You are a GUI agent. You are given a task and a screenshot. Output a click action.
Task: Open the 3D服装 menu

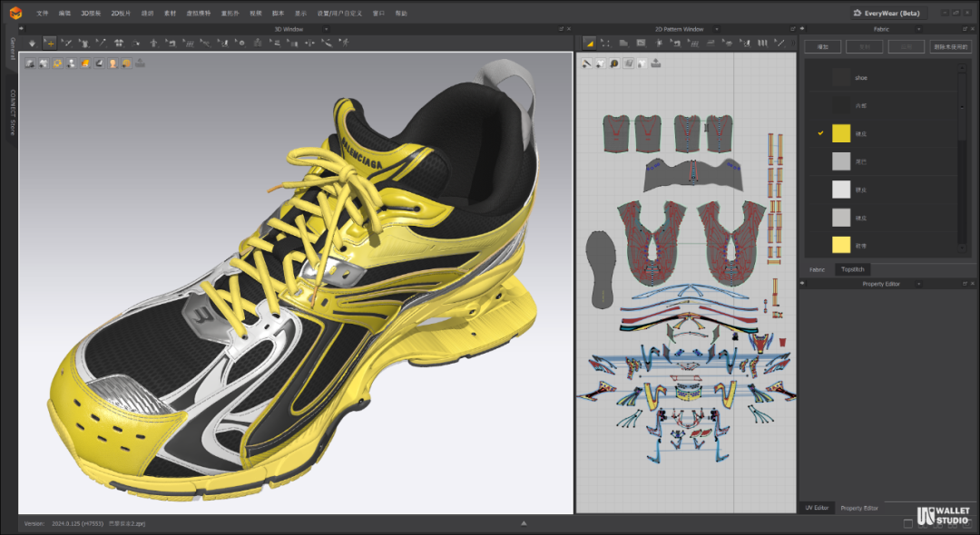click(x=91, y=13)
